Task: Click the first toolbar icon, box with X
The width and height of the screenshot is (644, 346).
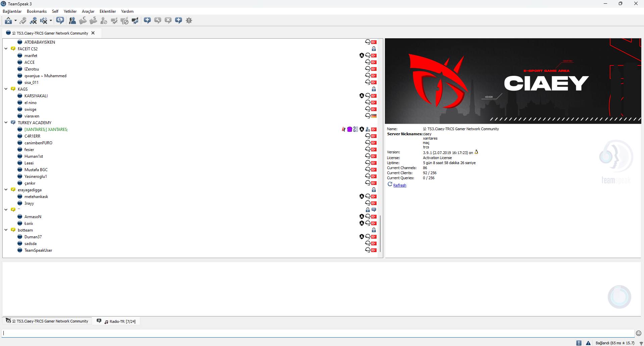Action: (8, 20)
